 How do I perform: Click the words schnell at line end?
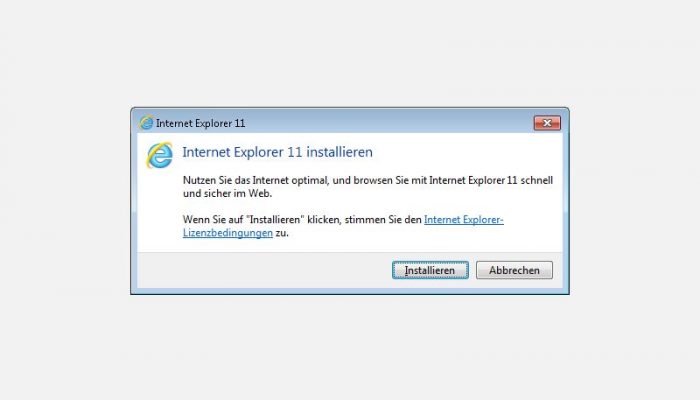point(536,180)
